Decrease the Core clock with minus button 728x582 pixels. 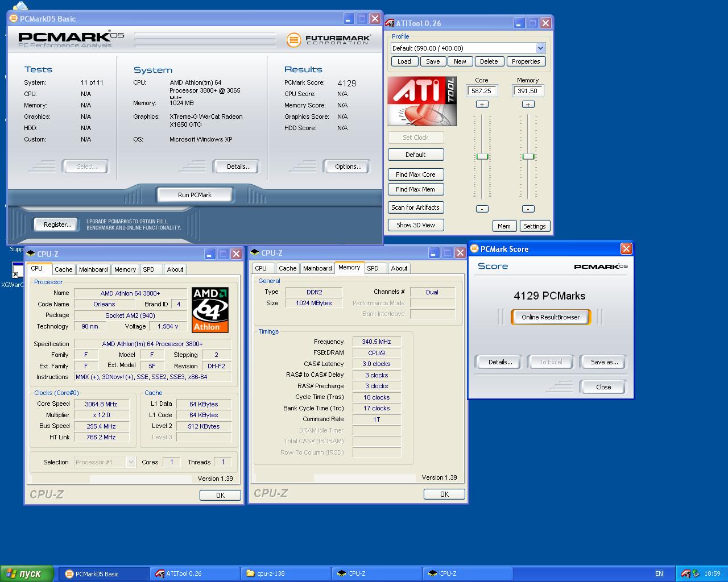pyautogui.click(x=482, y=209)
